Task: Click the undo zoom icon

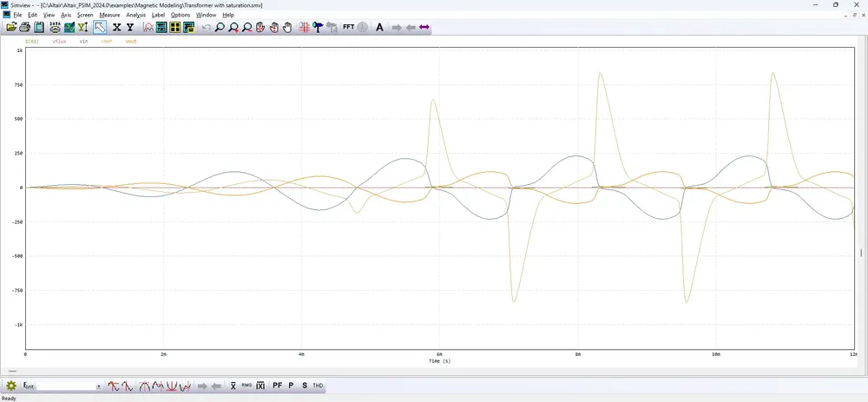Action: (206, 27)
